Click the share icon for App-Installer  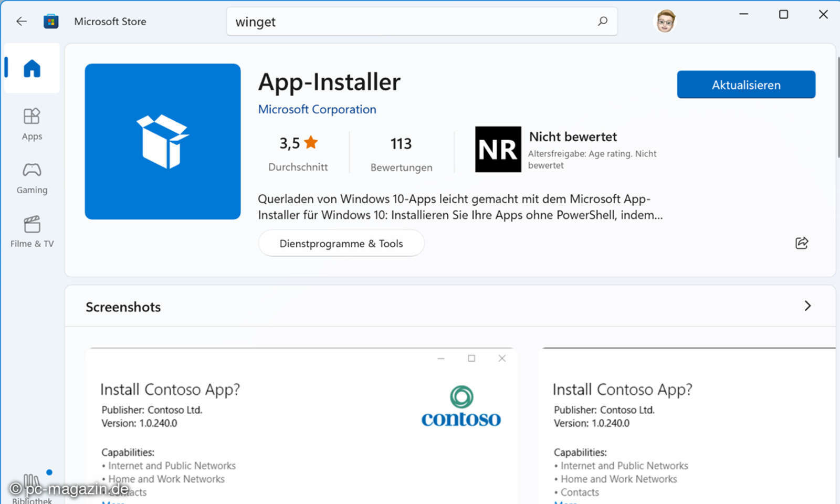(x=801, y=243)
